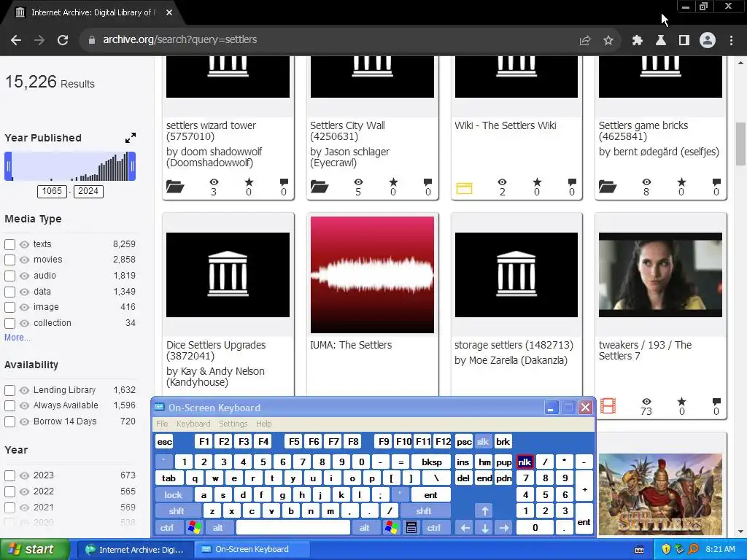The width and height of the screenshot is (747, 560).
Task: Select the Internet Archive browser tab
Action: pos(93,12)
